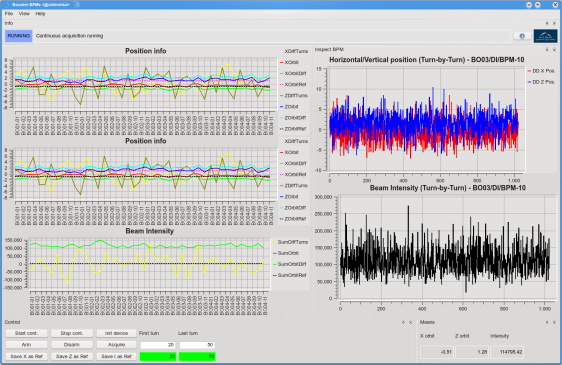Click the Start cont. button
The image size is (562, 365).
pyautogui.click(x=26, y=333)
